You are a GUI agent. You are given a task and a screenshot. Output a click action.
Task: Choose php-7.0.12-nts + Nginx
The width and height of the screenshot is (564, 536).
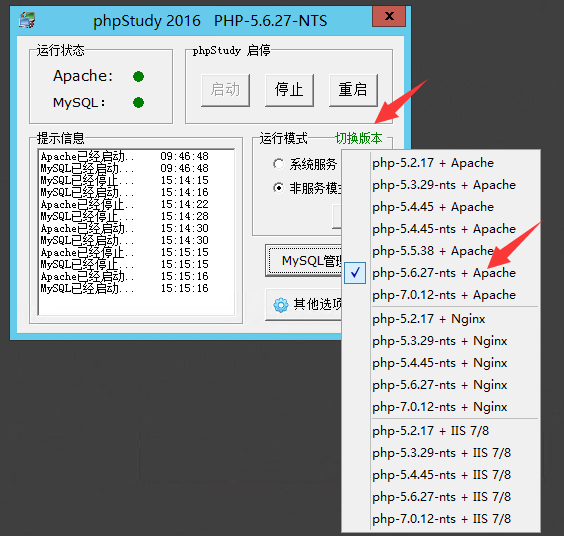click(441, 406)
